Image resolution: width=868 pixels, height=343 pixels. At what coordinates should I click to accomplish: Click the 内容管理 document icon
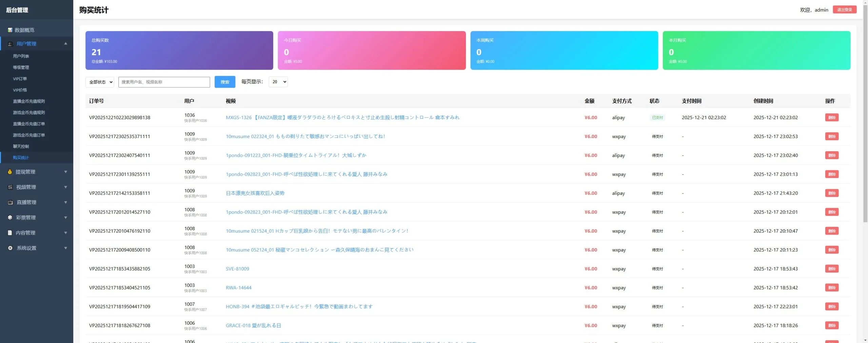click(x=10, y=233)
